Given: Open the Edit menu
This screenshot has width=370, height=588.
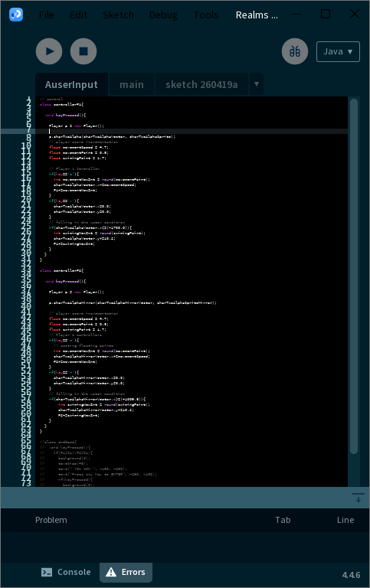Looking at the screenshot, I should tap(78, 15).
